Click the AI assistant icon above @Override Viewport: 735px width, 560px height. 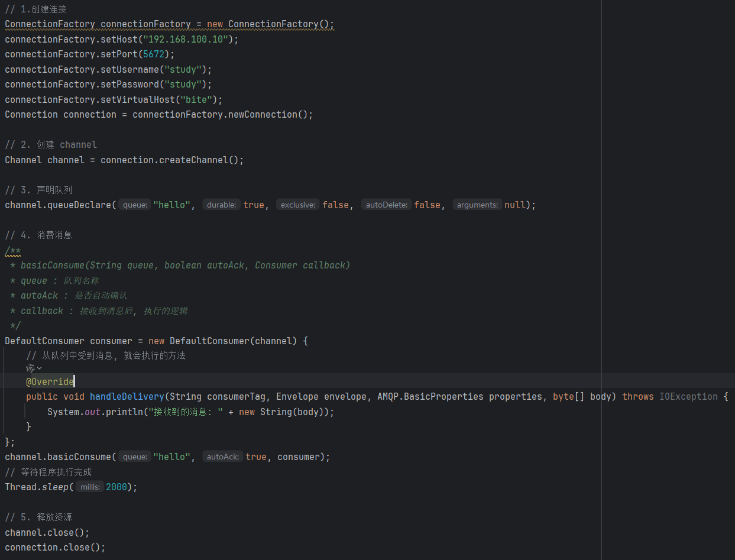(x=31, y=368)
